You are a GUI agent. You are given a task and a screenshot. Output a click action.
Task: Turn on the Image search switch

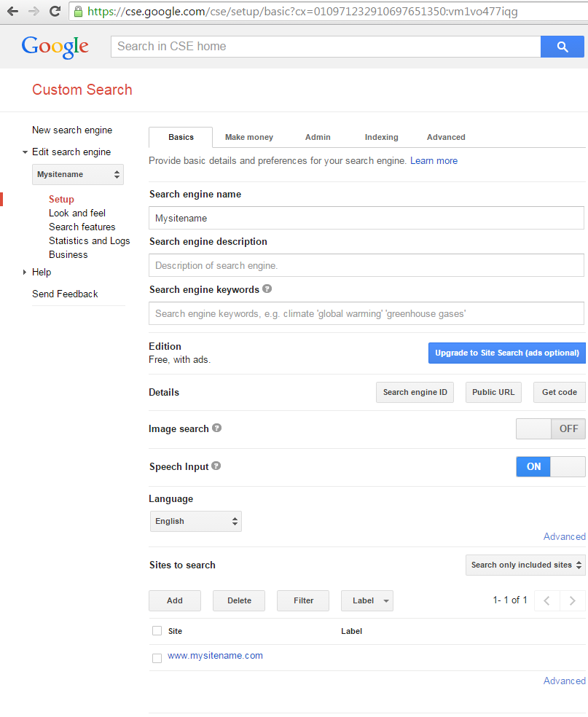551,429
